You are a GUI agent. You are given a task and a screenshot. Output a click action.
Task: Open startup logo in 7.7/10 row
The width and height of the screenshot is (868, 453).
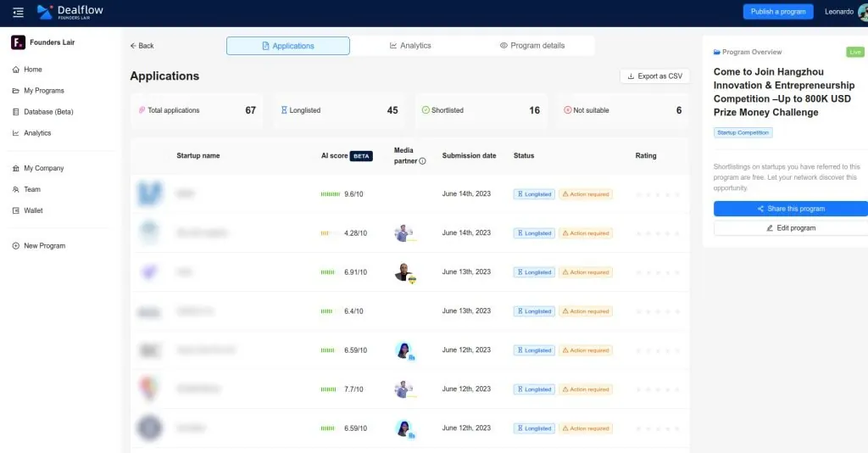(x=149, y=389)
